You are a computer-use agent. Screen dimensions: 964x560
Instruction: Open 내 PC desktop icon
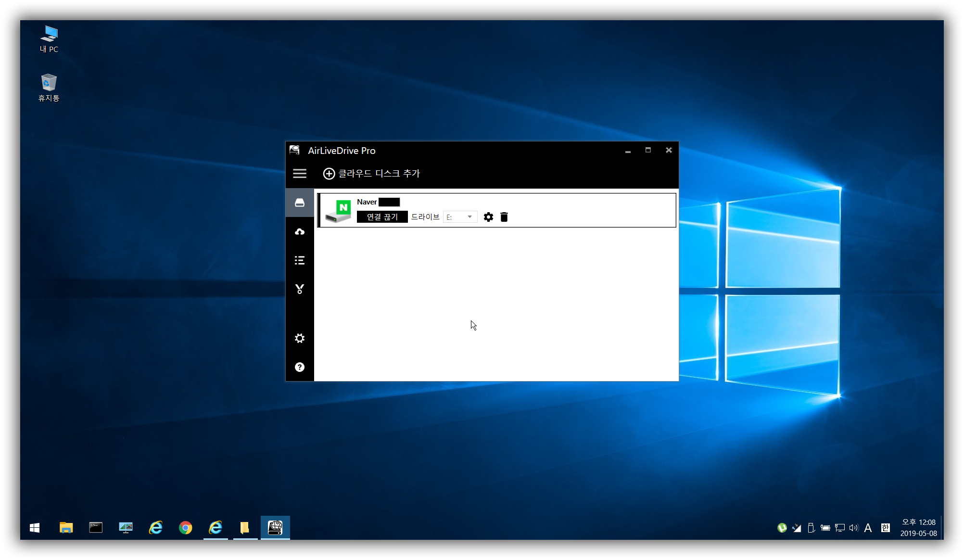click(x=49, y=39)
